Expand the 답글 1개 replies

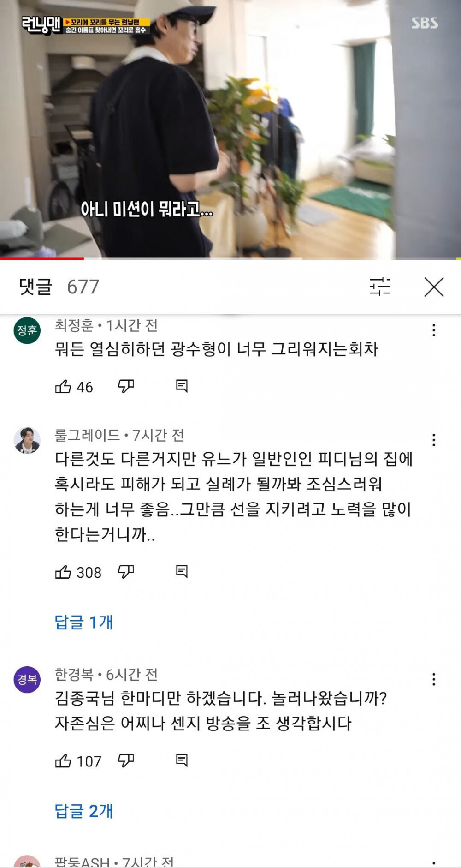coord(84,622)
